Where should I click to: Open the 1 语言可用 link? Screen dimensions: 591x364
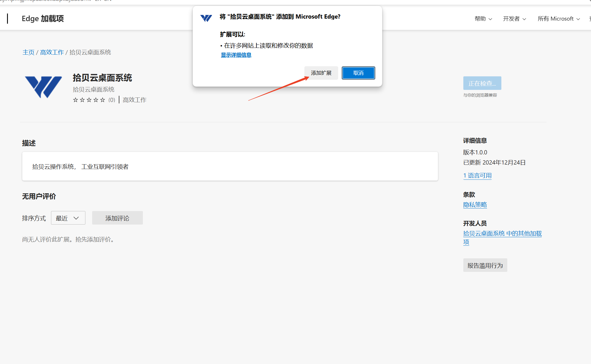click(x=477, y=176)
